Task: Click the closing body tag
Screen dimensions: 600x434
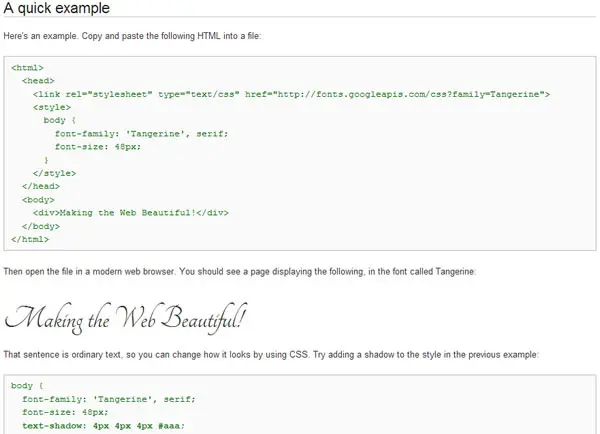Action: [x=41, y=226]
